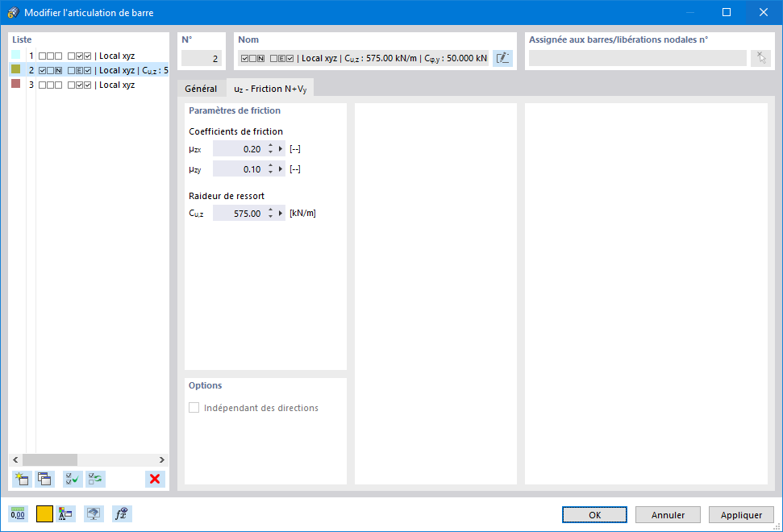Click the Nom name field
783x532 pixels.
(x=363, y=58)
